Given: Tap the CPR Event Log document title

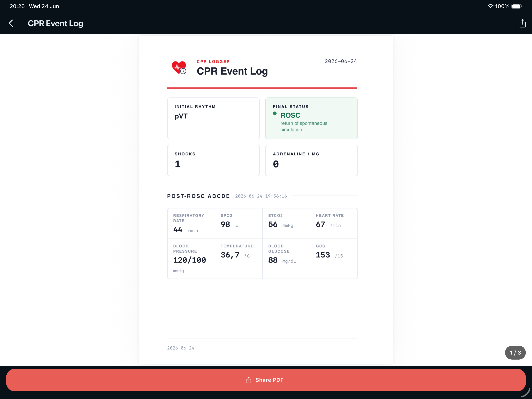Looking at the screenshot, I should (232, 72).
